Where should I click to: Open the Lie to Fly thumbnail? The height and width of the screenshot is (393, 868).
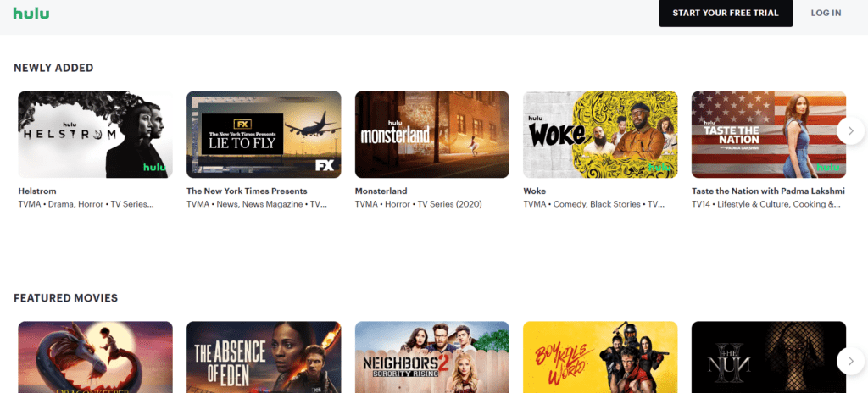264,135
